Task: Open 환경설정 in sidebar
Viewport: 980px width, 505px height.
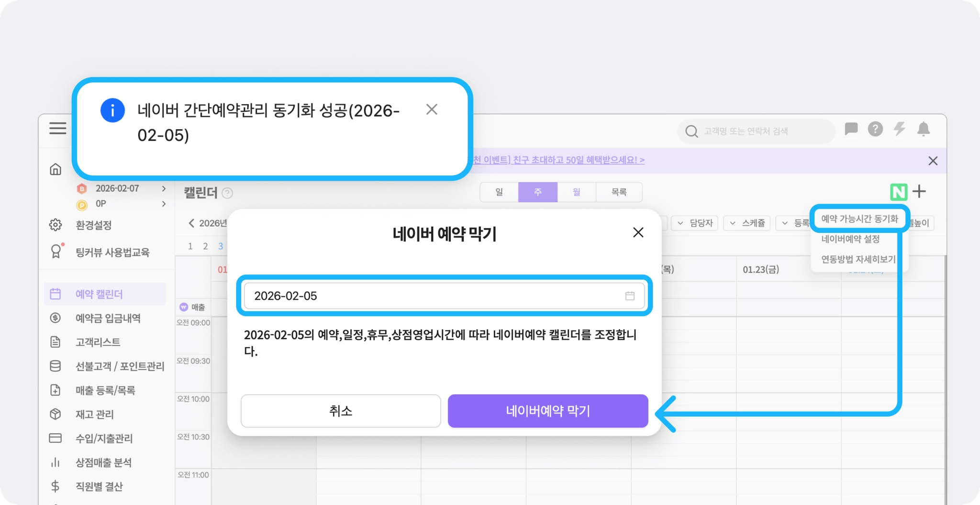Action: pos(93,225)
